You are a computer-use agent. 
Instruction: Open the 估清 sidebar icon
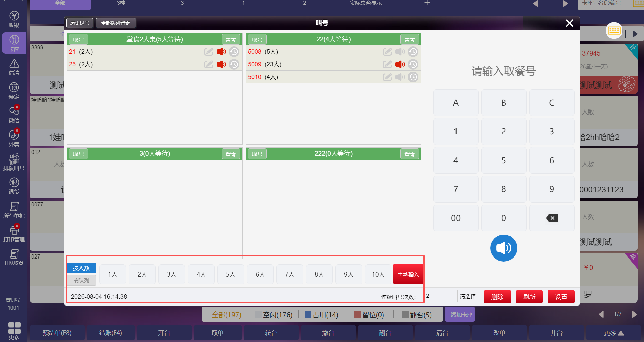[14, 67]
